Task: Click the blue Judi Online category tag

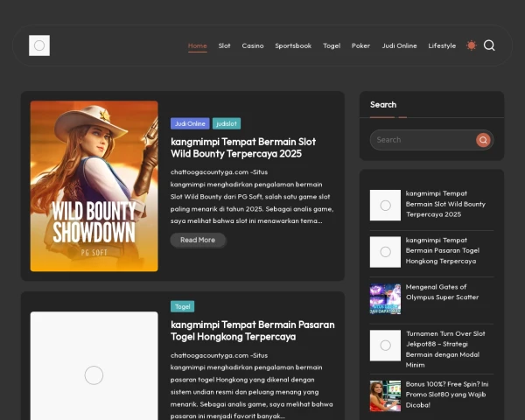Action: pyautogui.click(x=190, y=123)
